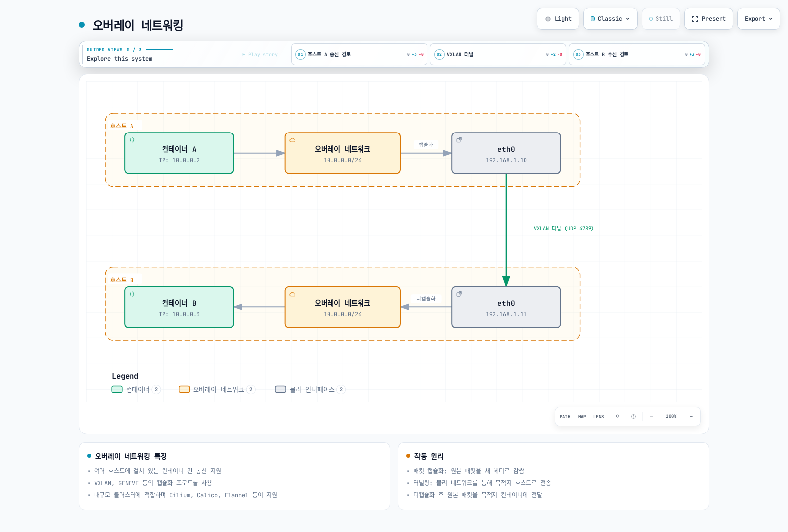Select the 호스트 A overlay network node
The width and height of the screenshot is (788, 532).
click(343, 153)
